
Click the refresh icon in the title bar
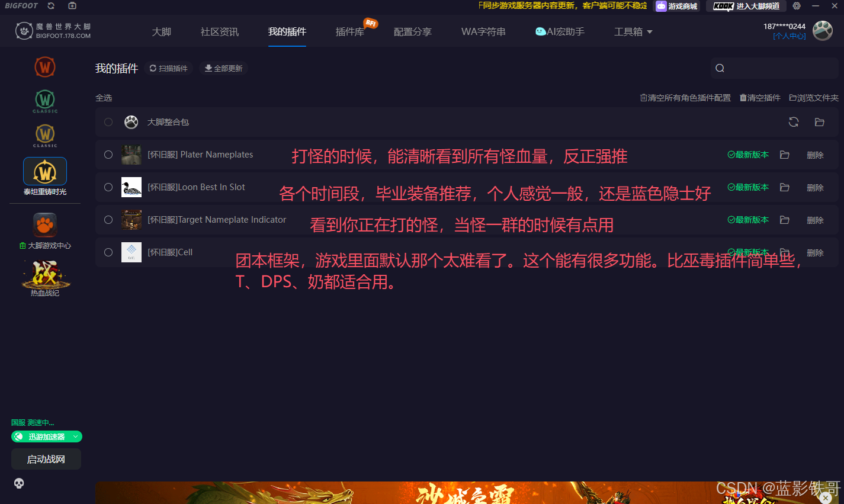[x=51, y=6]
